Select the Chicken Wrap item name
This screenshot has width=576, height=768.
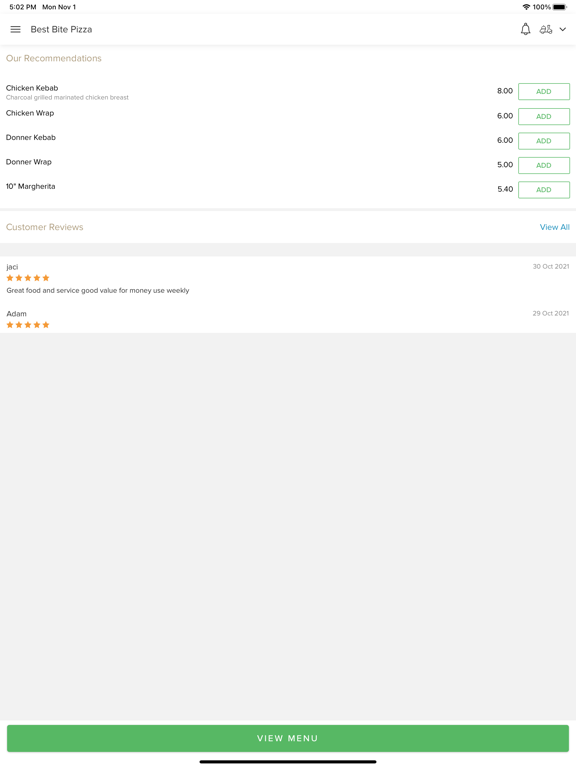coord(30,113)
